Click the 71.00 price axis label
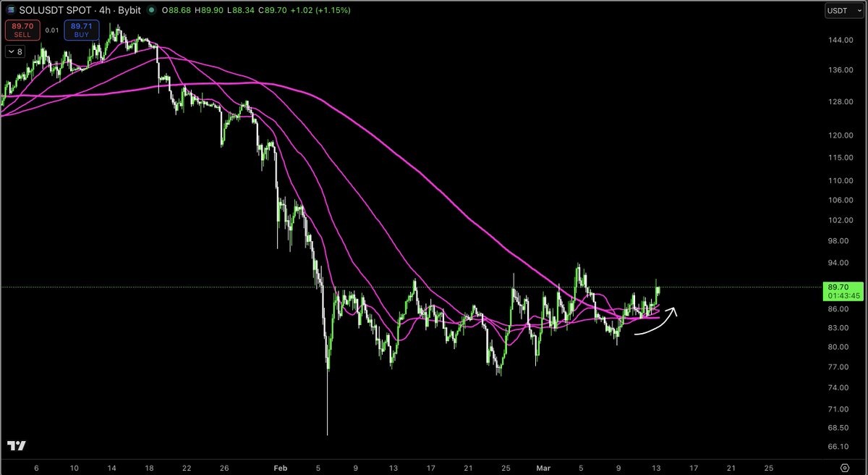The image size is (868, 475). click(x=839, y=409)
